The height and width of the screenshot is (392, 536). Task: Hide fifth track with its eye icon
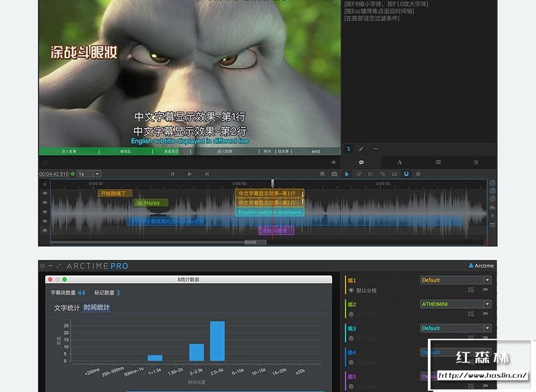(45, 231)
